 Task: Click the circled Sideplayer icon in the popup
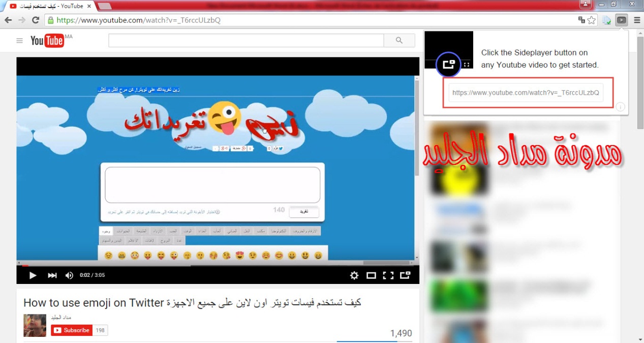[448, 65]
